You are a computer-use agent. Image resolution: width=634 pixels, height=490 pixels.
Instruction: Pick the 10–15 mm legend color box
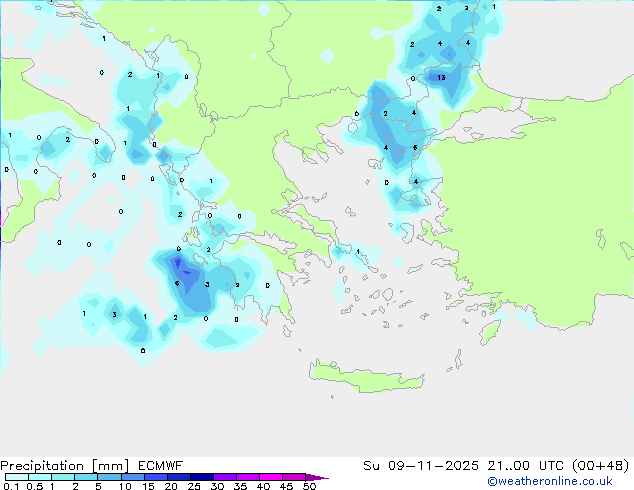coord(132,477)
